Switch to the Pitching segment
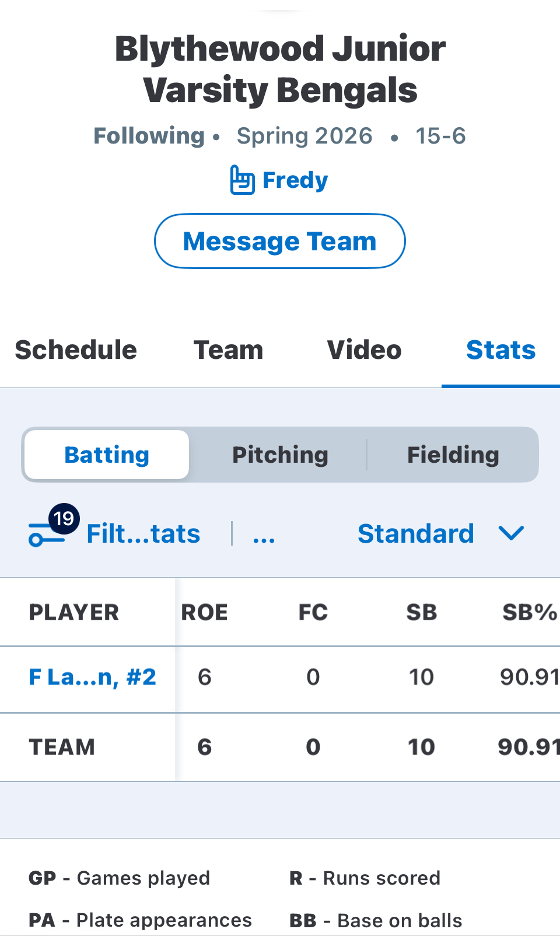 click(x=280, y=455)
